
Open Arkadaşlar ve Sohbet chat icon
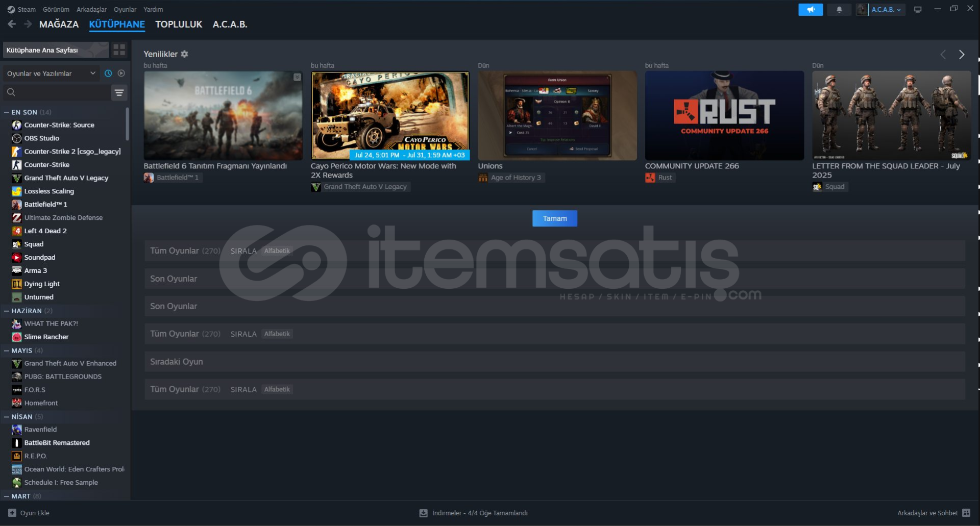(x=966, y=513)
